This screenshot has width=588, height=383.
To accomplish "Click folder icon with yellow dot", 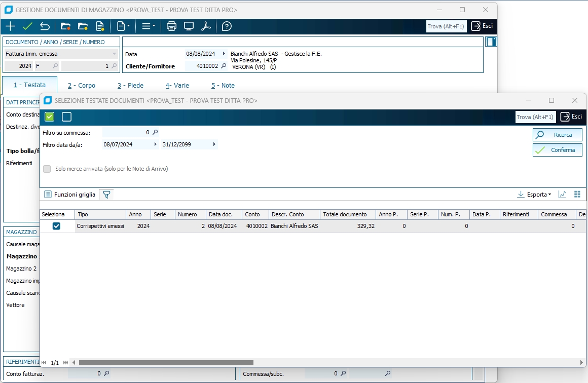I will pyautogui.click(x=83, y=26).
